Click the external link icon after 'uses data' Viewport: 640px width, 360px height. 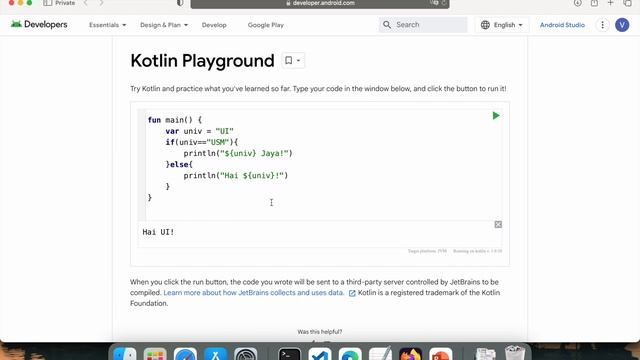352,293
